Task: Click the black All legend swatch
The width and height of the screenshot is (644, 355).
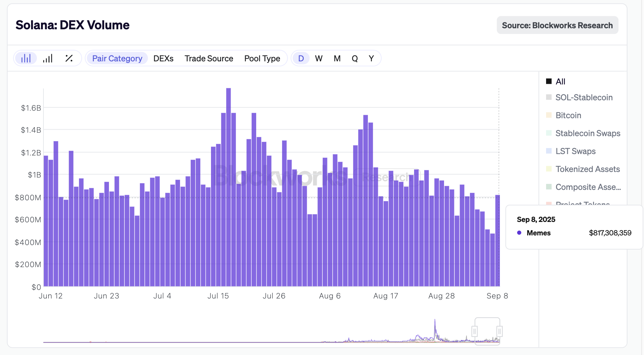Action: click(549, 81)
